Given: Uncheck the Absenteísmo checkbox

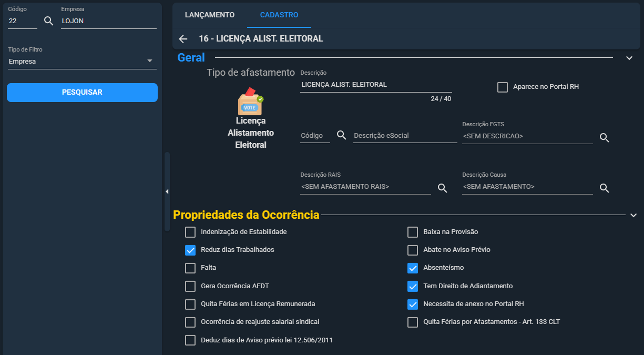Looking at the screenshot, I should tap(413, 268).
